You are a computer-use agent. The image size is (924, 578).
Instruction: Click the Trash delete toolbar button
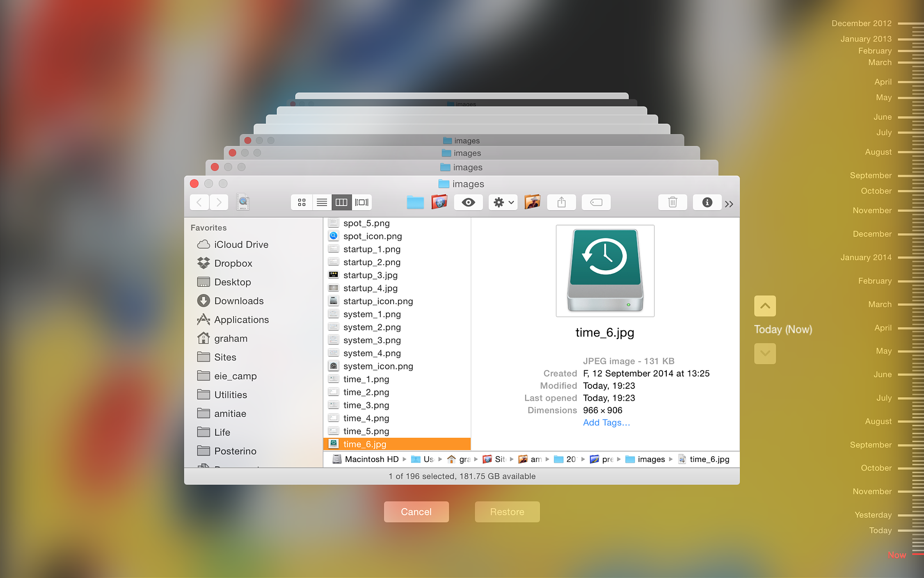(x=672, y=202)
